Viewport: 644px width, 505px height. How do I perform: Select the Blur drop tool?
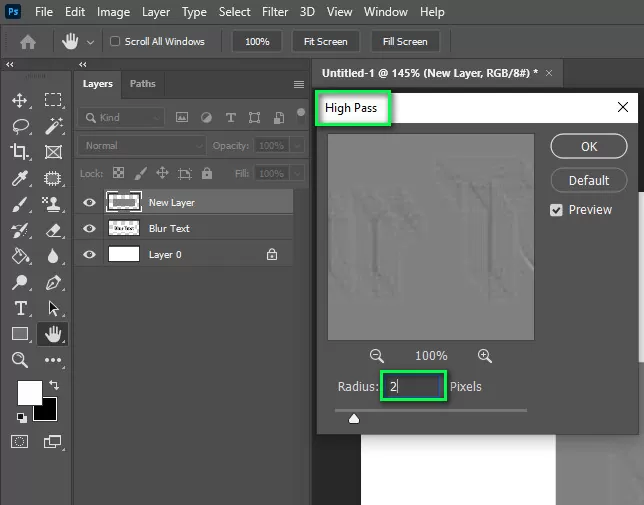(x=53, y=256)
